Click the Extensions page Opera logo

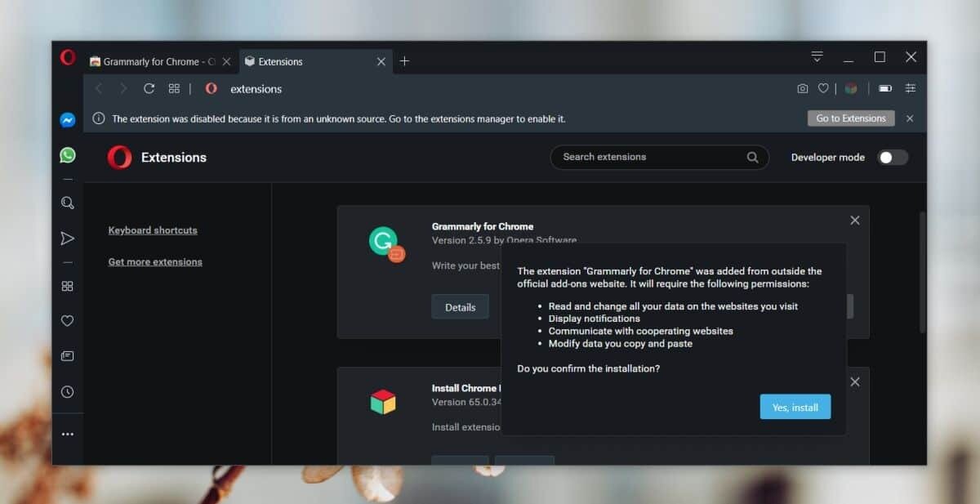point(120,158)
